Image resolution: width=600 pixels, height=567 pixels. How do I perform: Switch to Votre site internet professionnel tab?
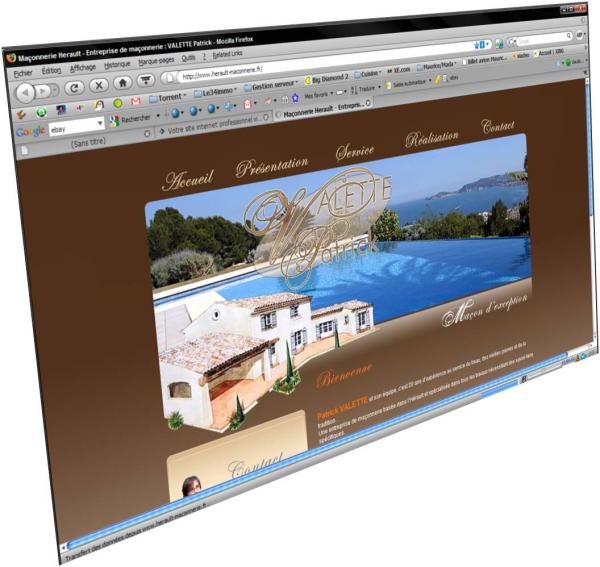(x=214, y=124)
